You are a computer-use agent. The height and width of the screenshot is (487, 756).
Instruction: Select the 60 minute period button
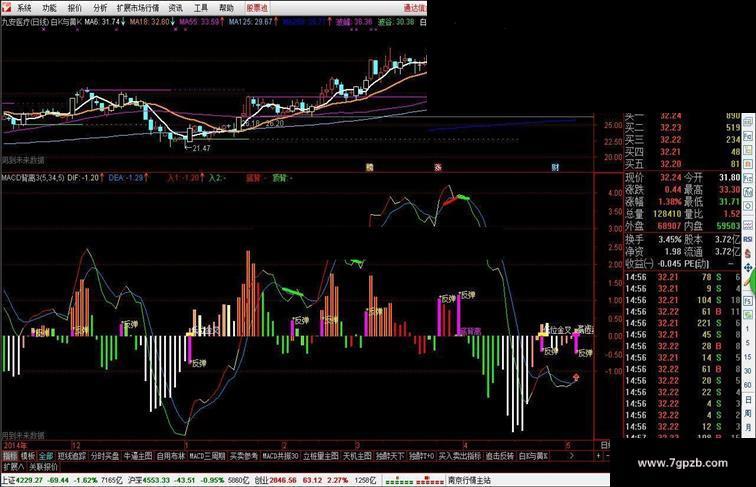click(x=747, y=385)
